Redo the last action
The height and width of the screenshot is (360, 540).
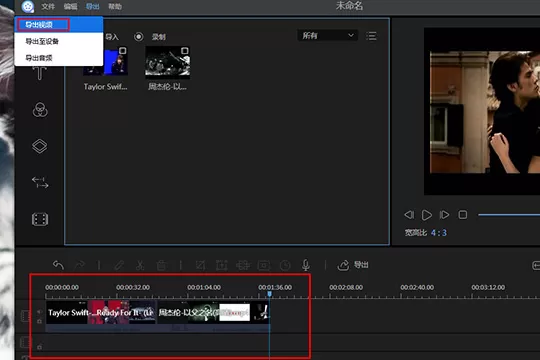80,265
